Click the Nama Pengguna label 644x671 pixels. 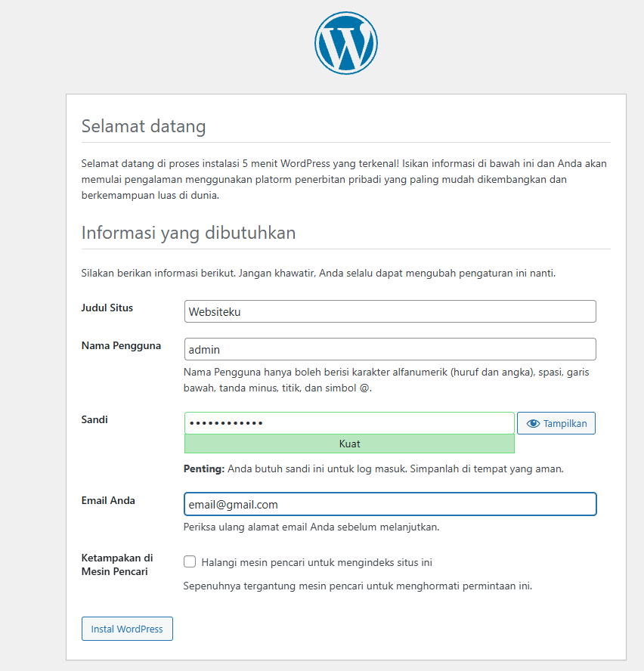121,345
